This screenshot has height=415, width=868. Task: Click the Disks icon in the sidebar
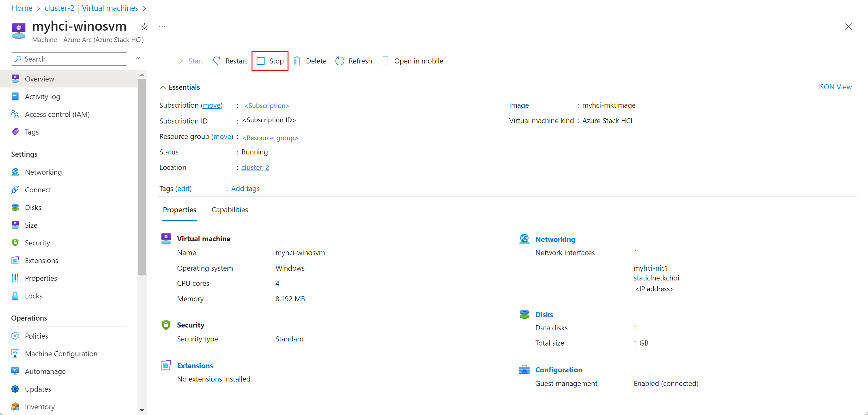[15, 207]
